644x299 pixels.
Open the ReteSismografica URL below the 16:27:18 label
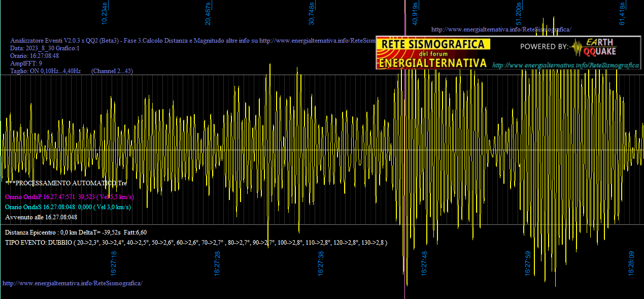pos(73,283)
